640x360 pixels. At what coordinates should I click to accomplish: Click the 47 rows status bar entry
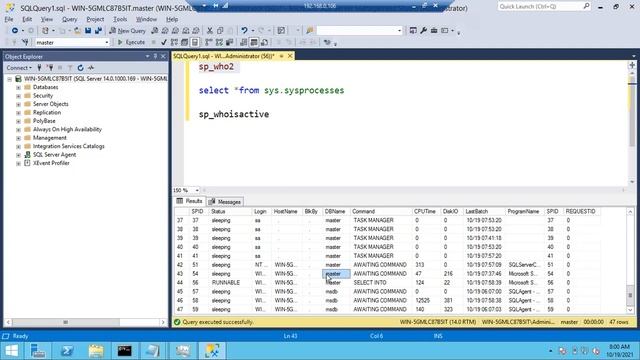tap(619, 322)
